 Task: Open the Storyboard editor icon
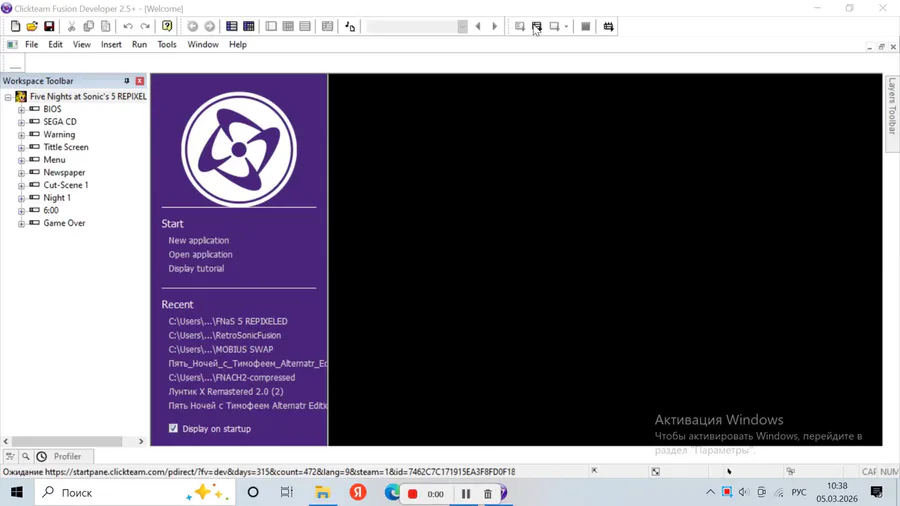[231, 26]
